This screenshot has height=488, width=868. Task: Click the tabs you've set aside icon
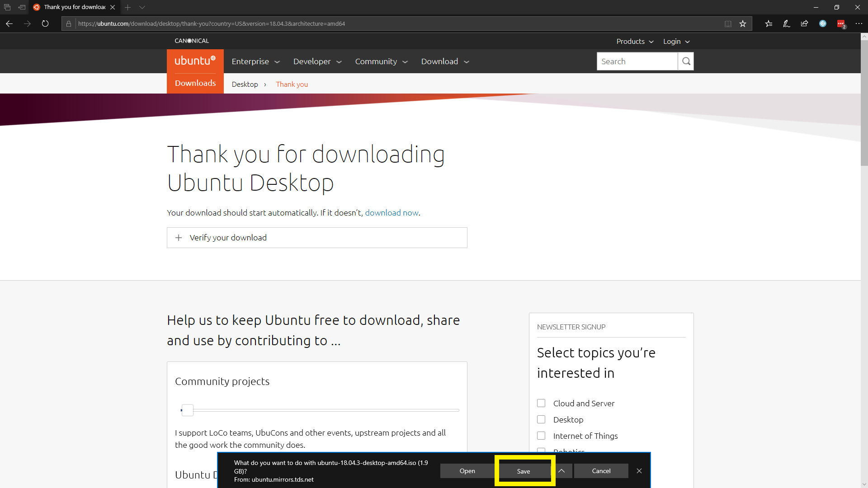click(x=7, y=7)
